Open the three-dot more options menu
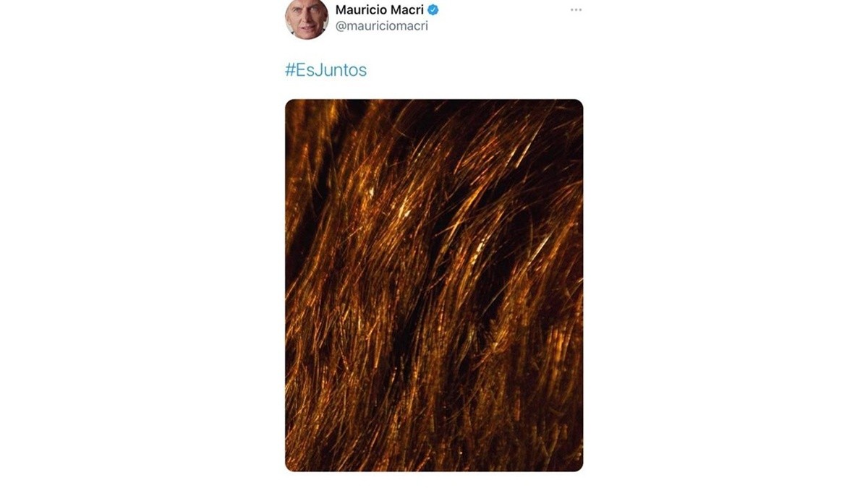Image resolution: width=868 pixels, height=488 pixels. [x=576, y=10]
